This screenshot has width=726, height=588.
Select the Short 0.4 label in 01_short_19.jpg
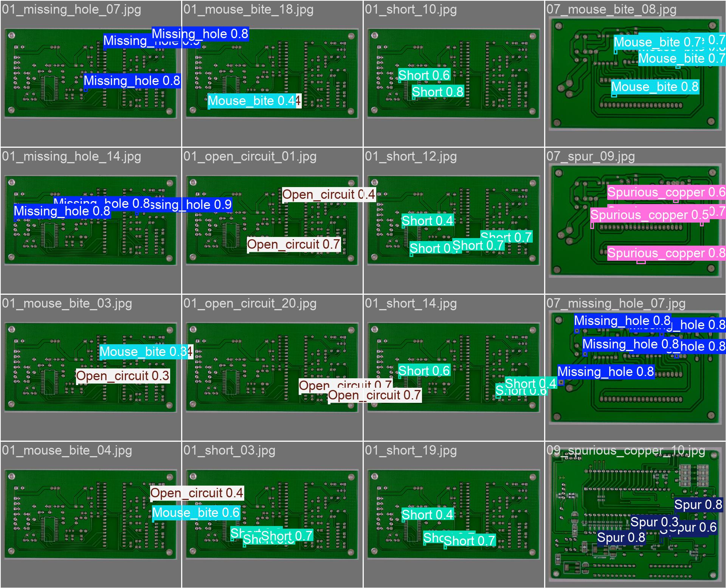(x=427, y=515)
